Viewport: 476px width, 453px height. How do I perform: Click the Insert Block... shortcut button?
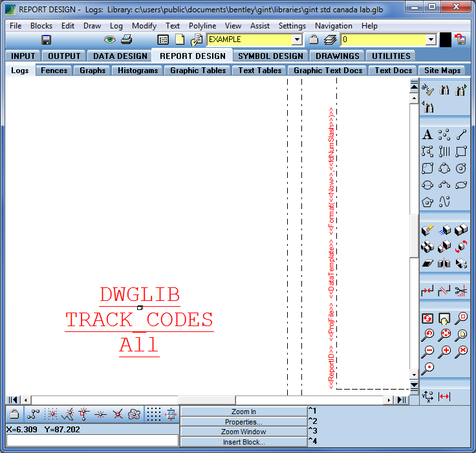(x=243, y=442)
